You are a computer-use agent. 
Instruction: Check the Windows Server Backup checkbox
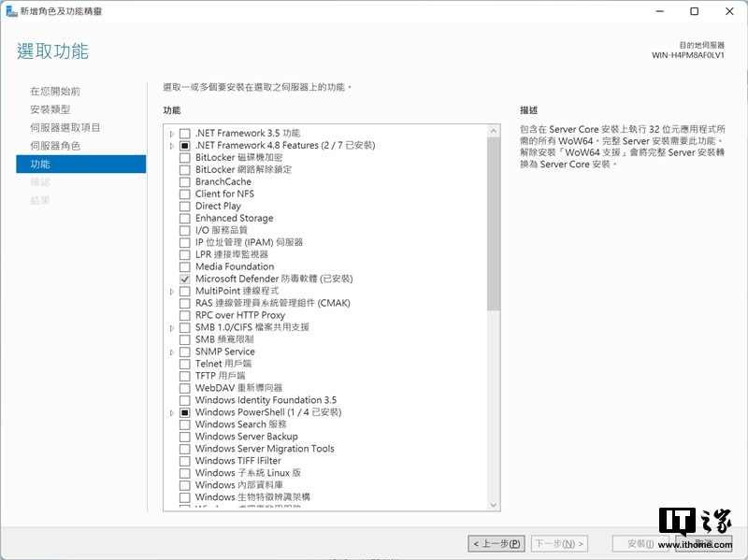[x=184, y=437]
